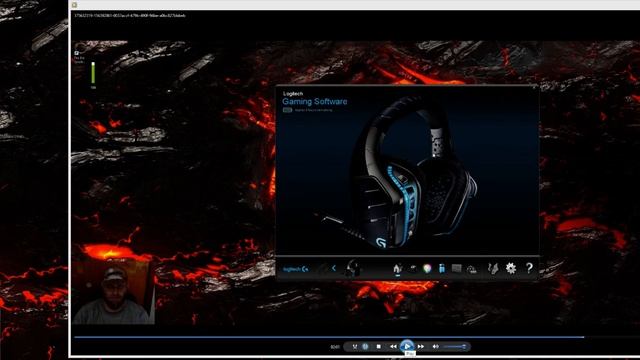Open the surround sound headphone icon
The width and height of the screenshot is (640, 360).
471,269
